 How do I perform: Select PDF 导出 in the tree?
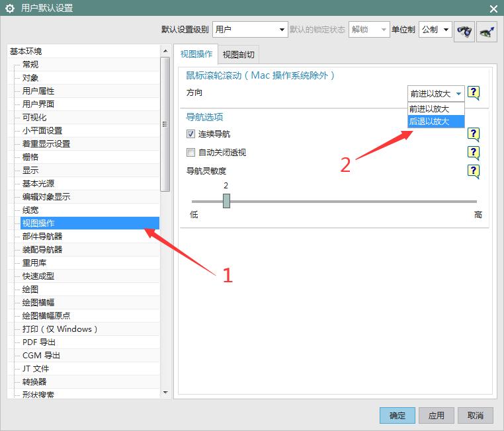(x=39, y=342)
